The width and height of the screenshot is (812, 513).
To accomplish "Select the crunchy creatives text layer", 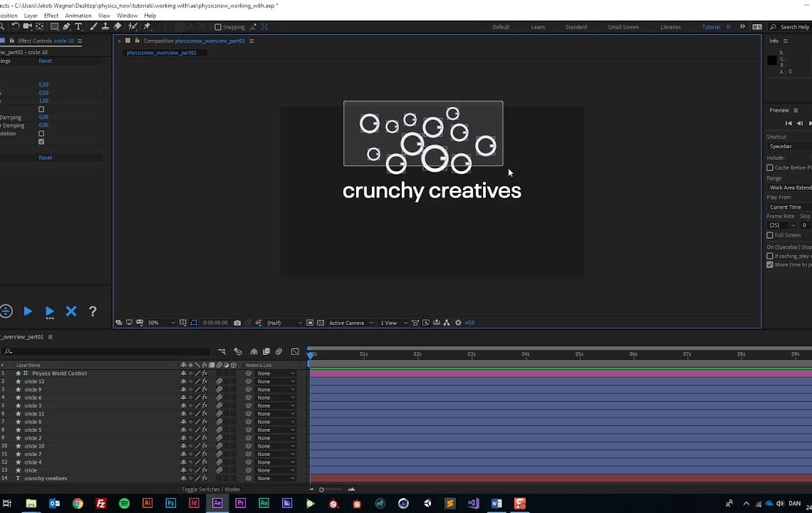I will (x=46, y=478).
